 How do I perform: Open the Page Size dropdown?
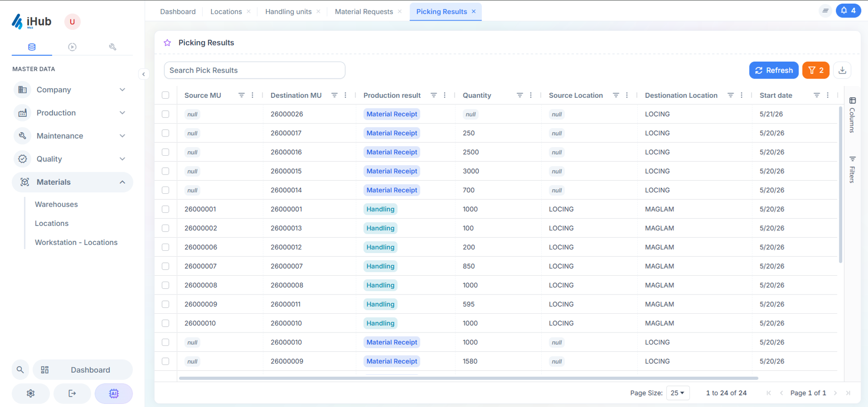678,393
